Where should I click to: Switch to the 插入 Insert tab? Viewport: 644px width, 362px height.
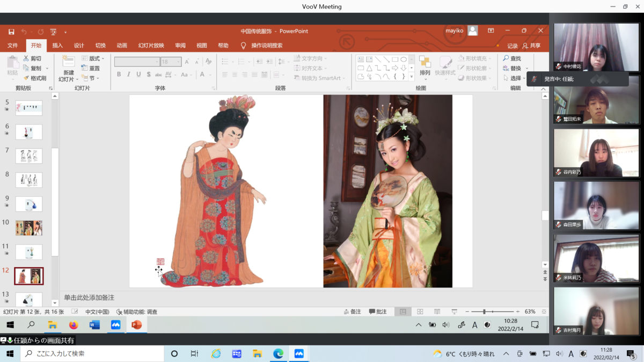pyautogui.click(x=57, y=46)
